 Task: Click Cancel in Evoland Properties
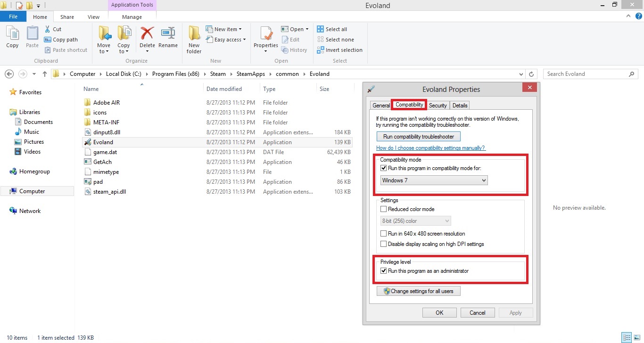pos(478,313)
